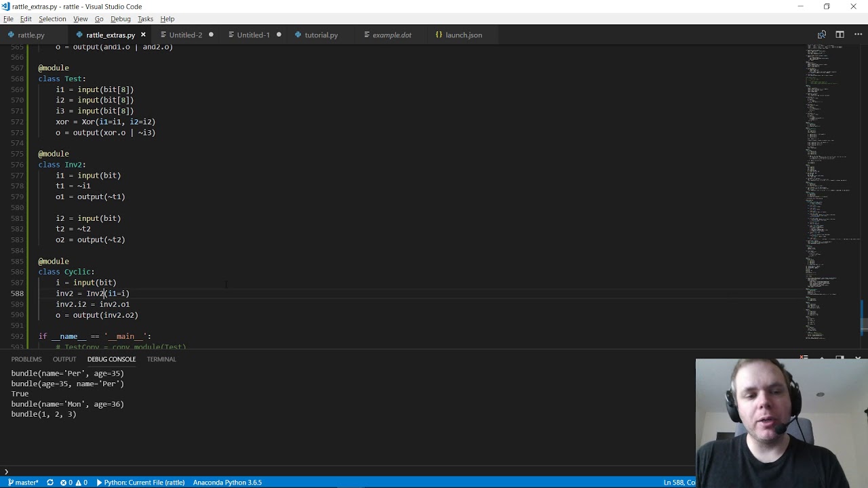Open the Selection menu
The width and height of the screenshot is (868, 488).
(52, 19)
